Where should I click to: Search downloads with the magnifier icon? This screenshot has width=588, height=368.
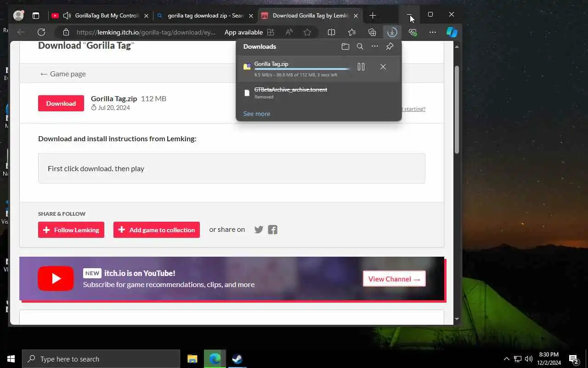pyautogui.click(x=360, y=46)
